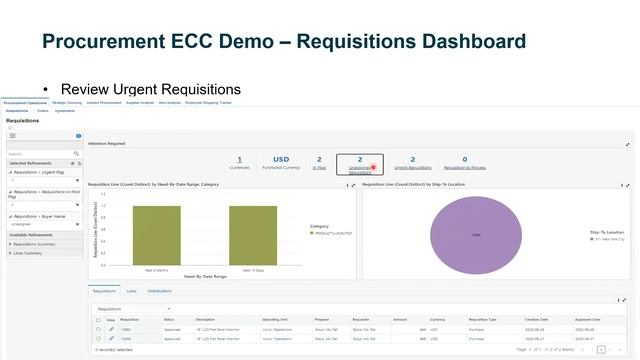Toggle the select-all checkbox in table header
Viewport: 640px width, 360px height.
[x=98, y=320]
